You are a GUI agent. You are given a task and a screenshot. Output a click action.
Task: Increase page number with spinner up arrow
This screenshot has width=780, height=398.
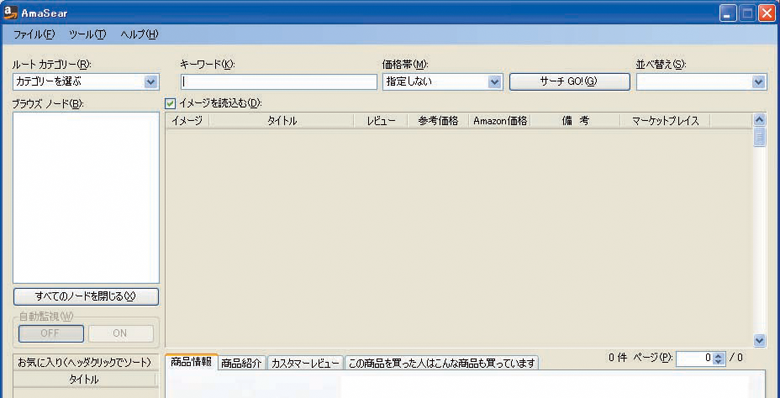point(717,355)
